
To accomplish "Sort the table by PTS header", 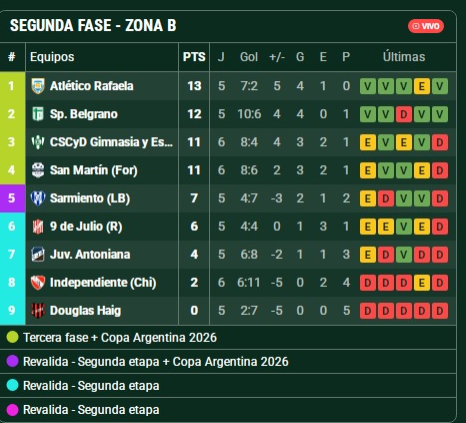I will point(194,57).
